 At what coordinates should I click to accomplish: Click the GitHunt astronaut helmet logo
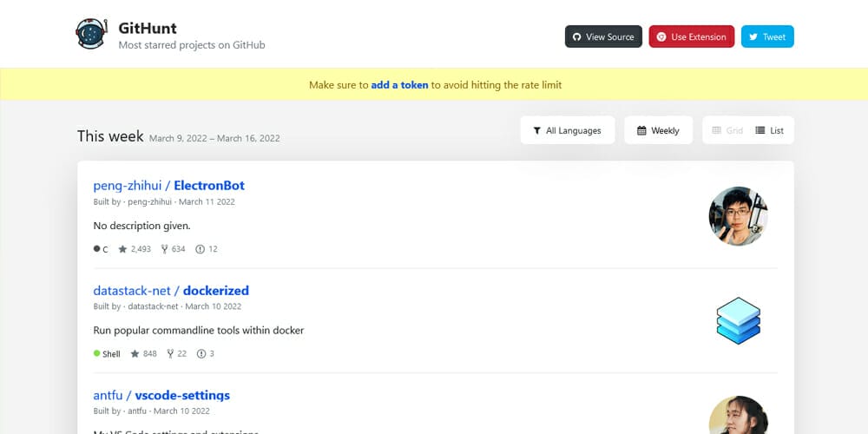point(91,33)
